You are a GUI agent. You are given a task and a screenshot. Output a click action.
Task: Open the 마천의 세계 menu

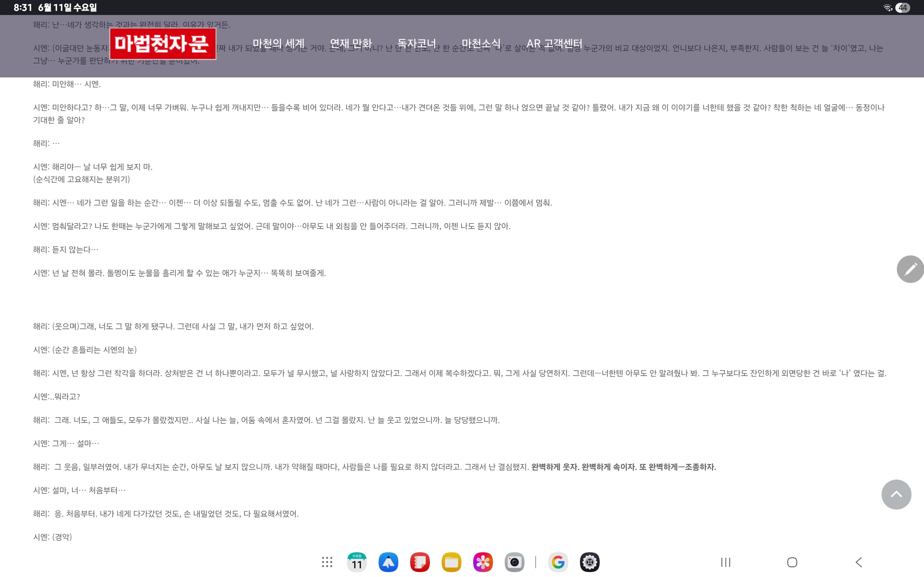click(x=278, y=43)
